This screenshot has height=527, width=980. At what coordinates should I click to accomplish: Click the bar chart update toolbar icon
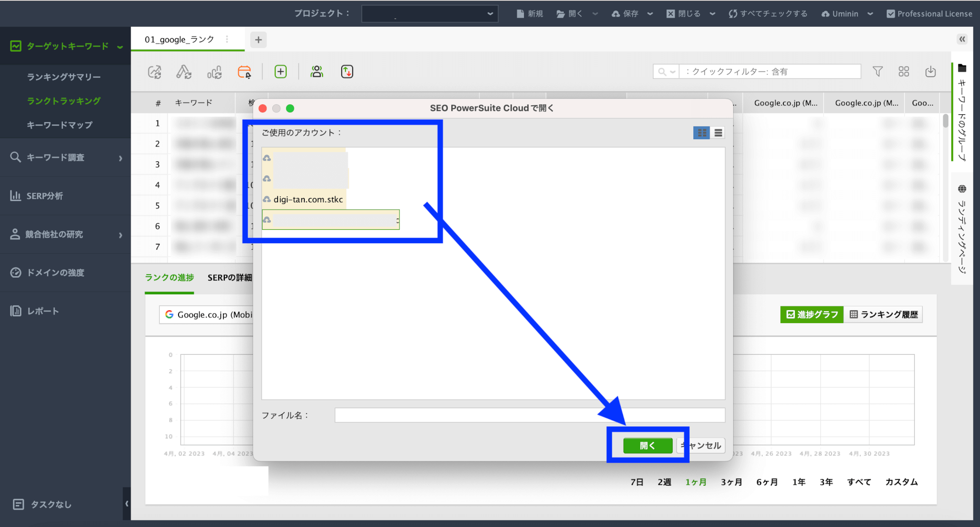tap(214, 72)
